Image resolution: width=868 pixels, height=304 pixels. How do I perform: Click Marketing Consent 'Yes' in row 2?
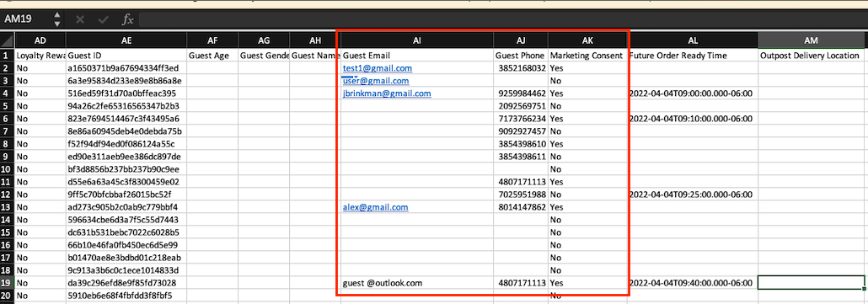tap(587, 68)
